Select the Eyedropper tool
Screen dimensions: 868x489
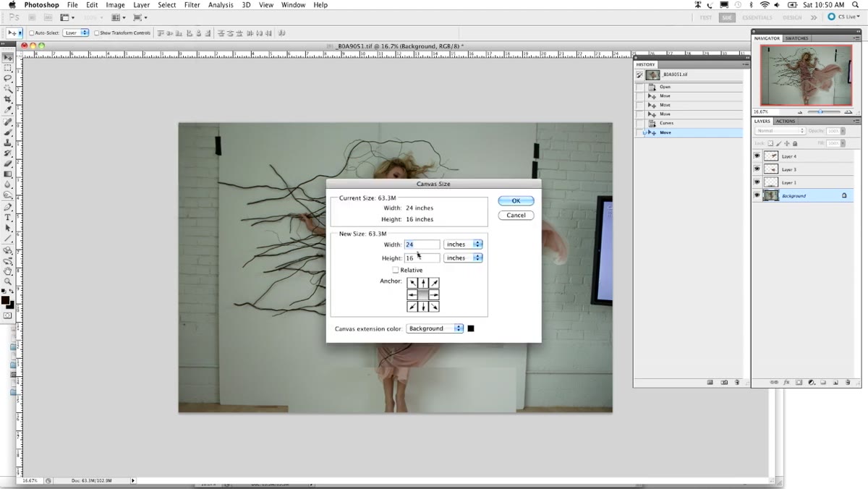tap(8, 110)
